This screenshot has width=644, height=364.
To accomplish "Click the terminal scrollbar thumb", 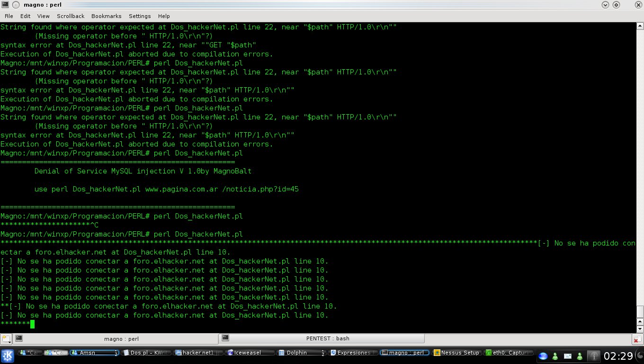I will tap(640, 311).
